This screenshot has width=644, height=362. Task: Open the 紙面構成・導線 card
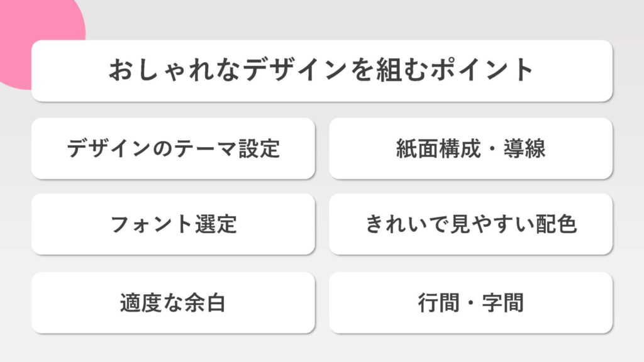click(470, 148)
